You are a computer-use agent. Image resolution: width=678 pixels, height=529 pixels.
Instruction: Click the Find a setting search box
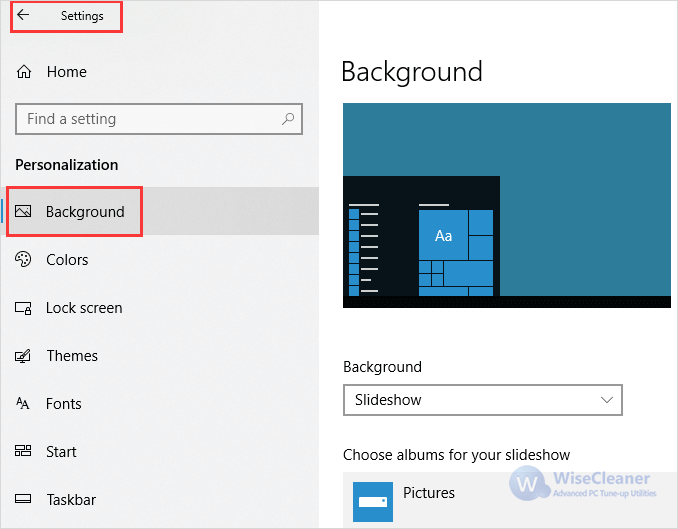point(159,119)
